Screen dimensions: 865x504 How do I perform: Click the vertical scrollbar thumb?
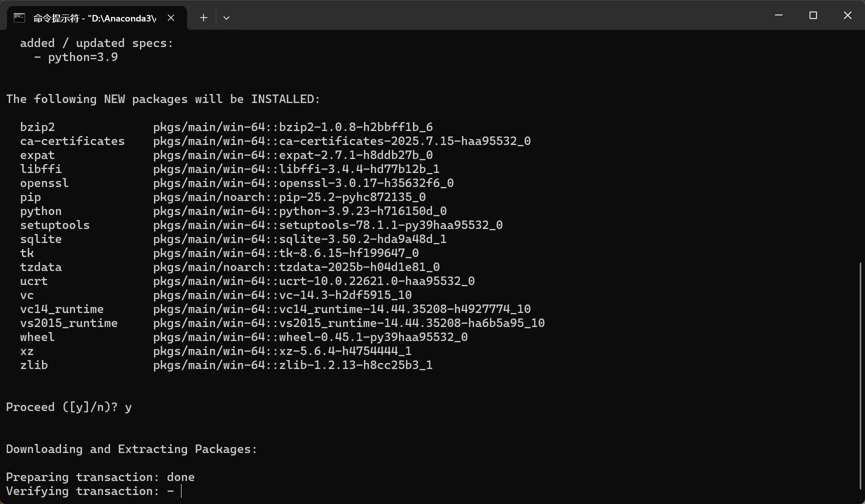tap(860, 375)
